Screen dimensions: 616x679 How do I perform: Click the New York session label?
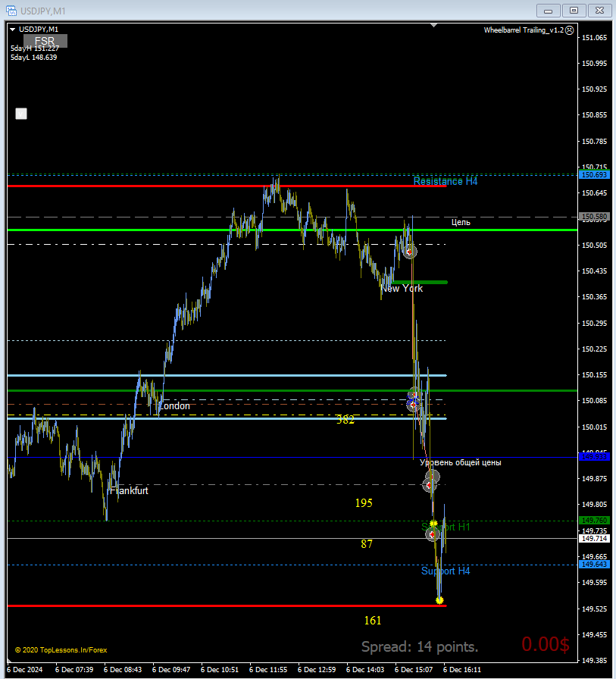tap(402, 289)
